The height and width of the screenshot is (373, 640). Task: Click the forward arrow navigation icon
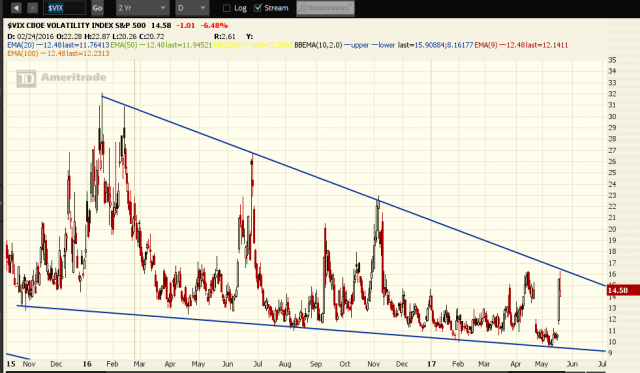33,8
